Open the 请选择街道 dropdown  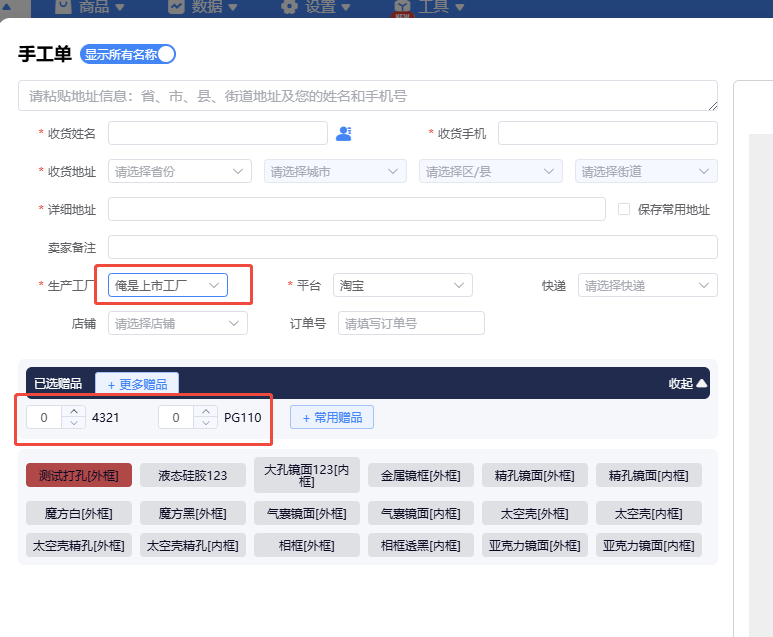pyautogui.click(x=646, y=171)
